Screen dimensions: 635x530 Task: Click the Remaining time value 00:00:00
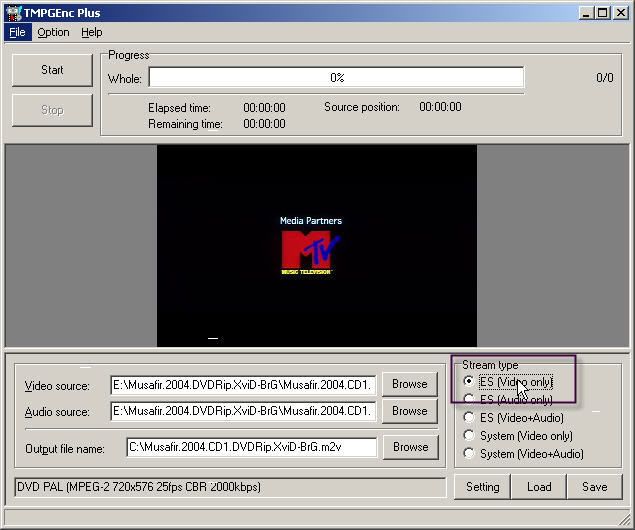click(x=264, y=123)
